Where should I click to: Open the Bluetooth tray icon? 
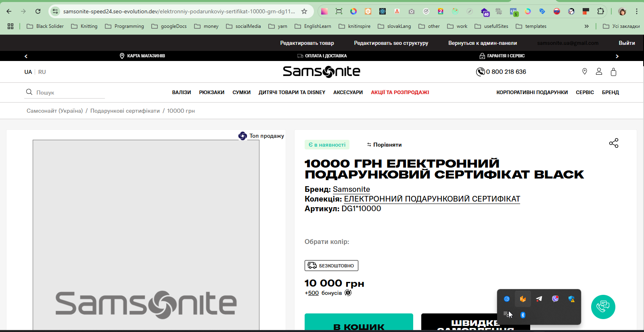tap(523, 315)
